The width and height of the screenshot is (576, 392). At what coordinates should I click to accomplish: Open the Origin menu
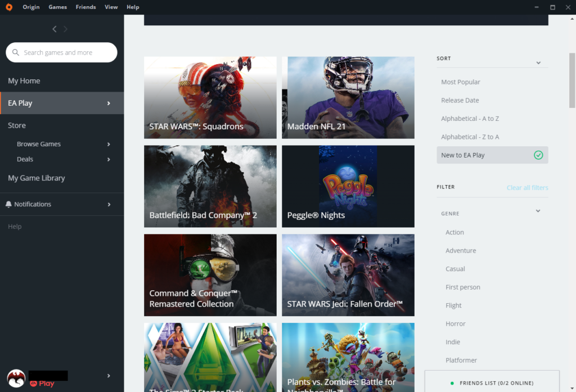[x=31, y=7]
